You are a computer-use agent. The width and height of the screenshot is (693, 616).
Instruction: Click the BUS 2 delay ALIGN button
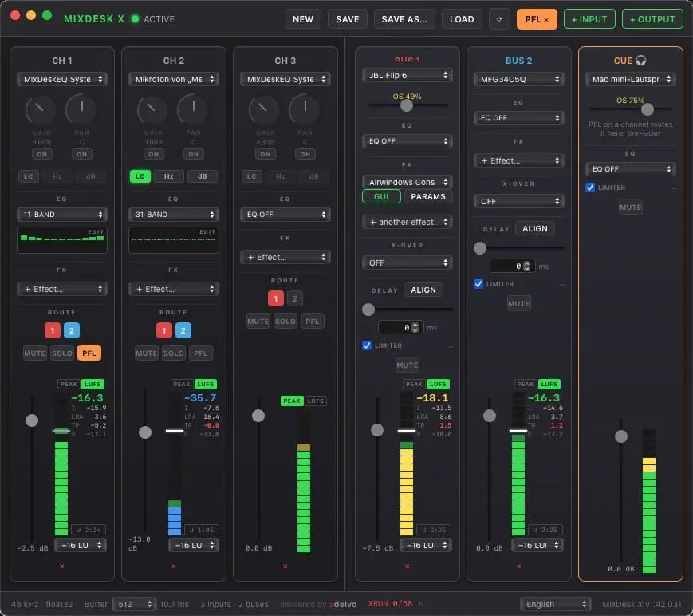tap(535, 229)
